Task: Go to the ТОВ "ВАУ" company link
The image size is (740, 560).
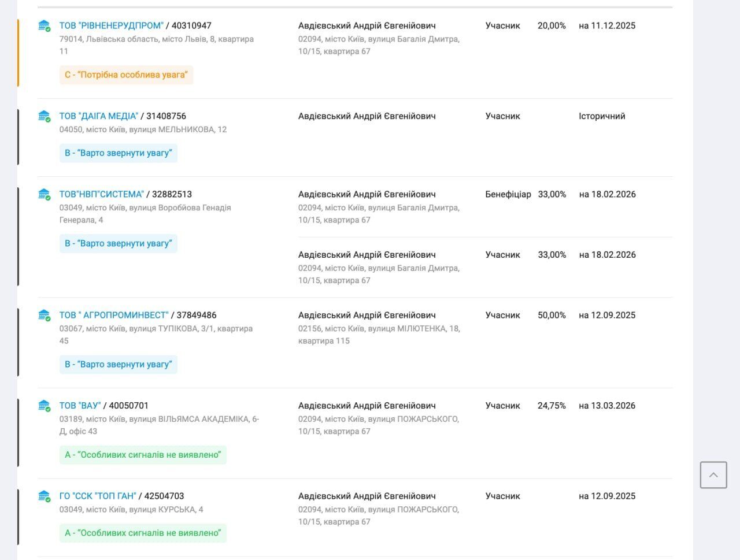Action: click(80, 406)
